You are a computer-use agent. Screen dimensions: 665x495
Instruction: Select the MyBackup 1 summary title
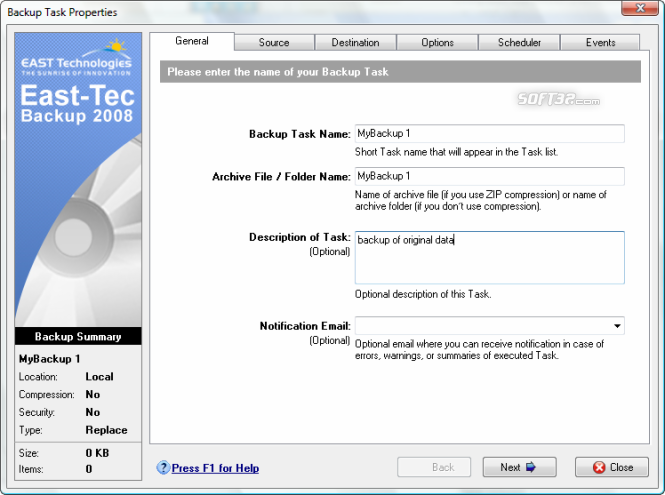tap(49, 359)
